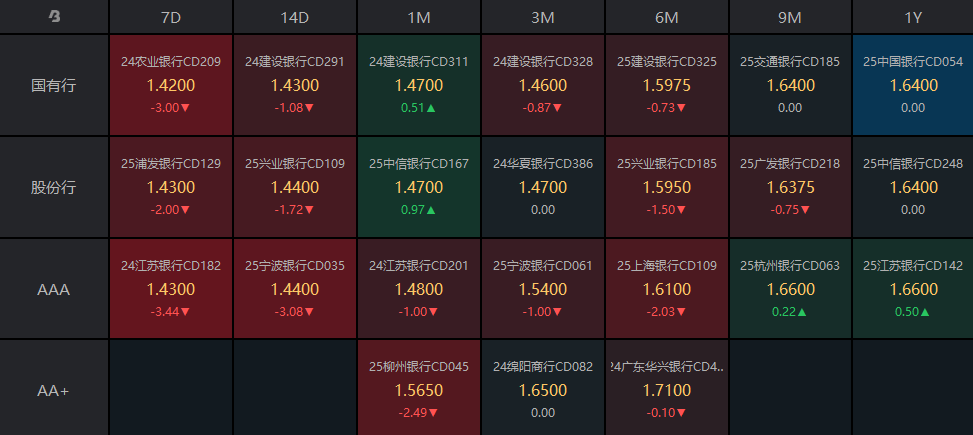This screenshot has height=435, width=973.
Task: Select the 1Y tenor column header
Action: click(x=912, y=17)
